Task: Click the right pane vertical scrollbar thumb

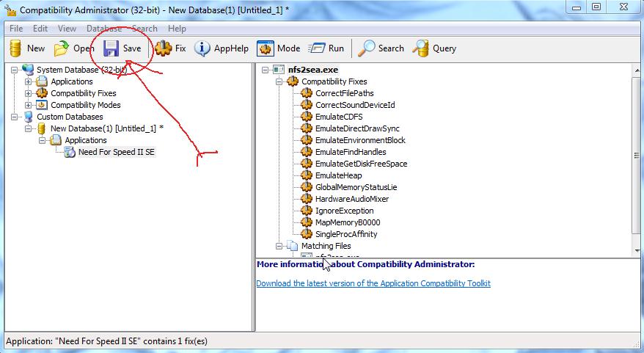Action: tap(637, 156)
